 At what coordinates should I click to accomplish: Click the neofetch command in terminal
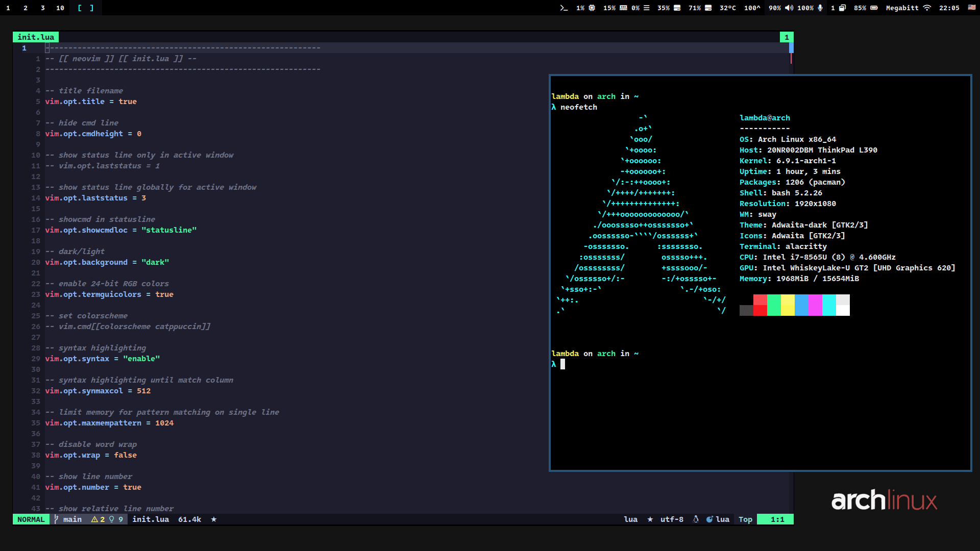click(579, 107)
